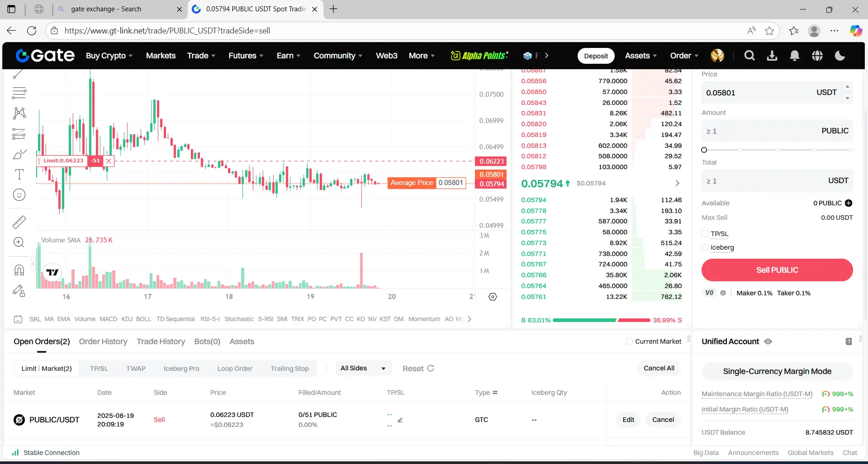Expand the Trade menu
Viewport: 868px width, 464px height.
[201, 56]
